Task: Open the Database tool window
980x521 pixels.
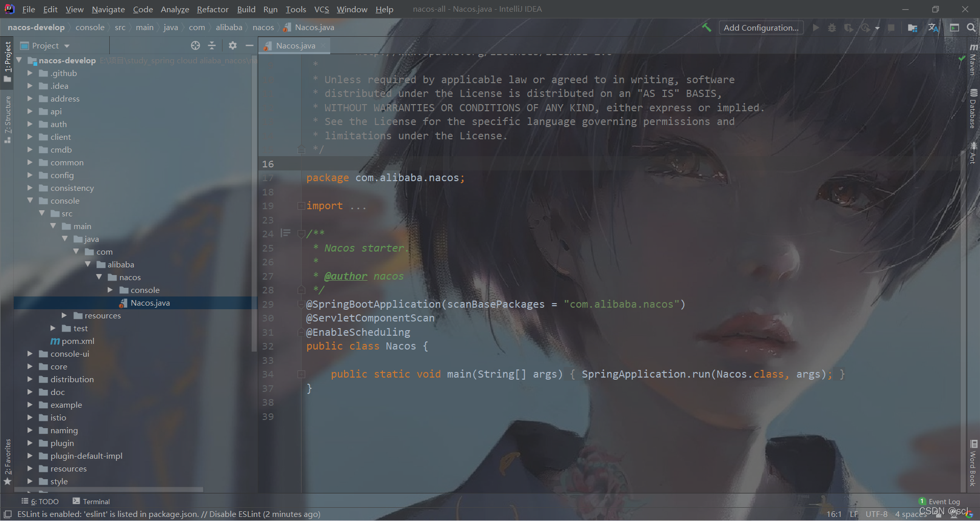Action: (973, 109)
